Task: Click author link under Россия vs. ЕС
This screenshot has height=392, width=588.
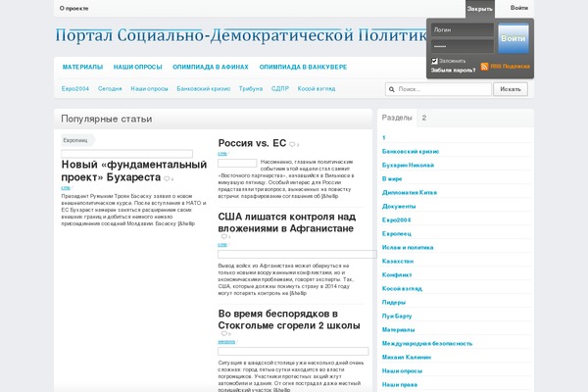Action: 222,154
